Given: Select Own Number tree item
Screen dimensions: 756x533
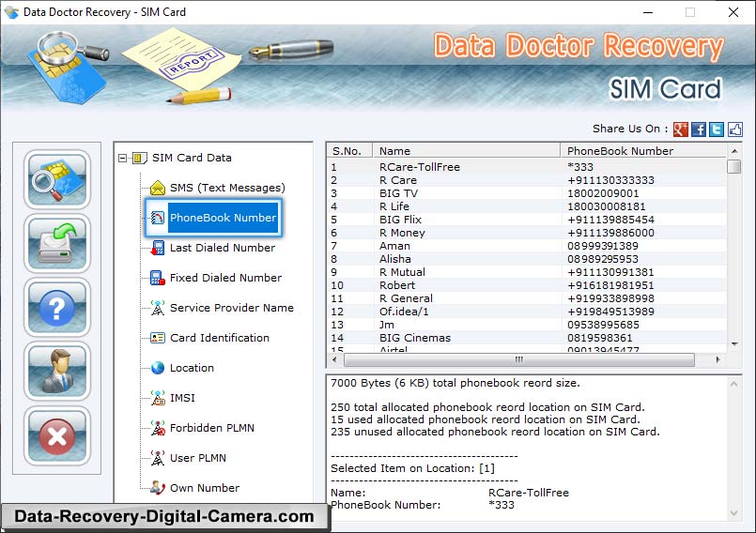Looking at the screenshot, I should (x=205, y=488).
